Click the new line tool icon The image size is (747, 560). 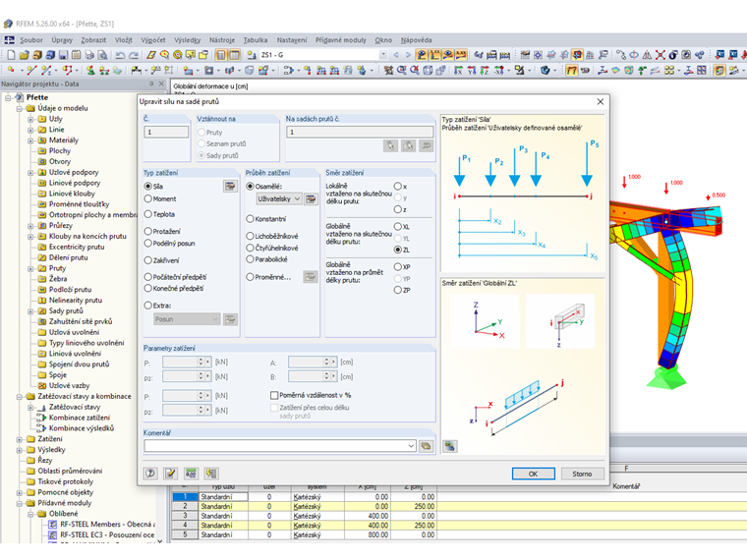click(x=31, y=71)
